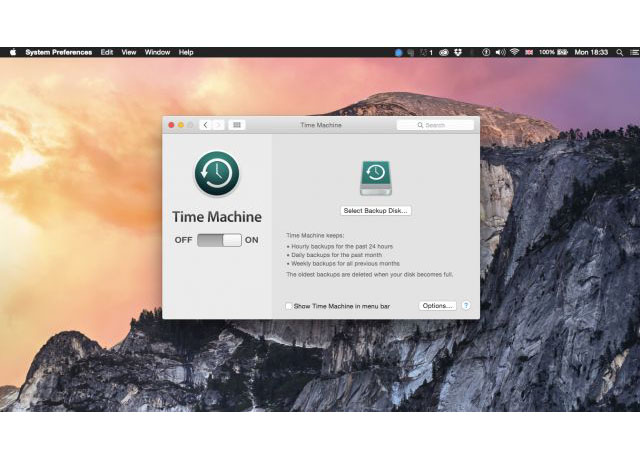Click the battery 100% status icon

coord(553,52)
